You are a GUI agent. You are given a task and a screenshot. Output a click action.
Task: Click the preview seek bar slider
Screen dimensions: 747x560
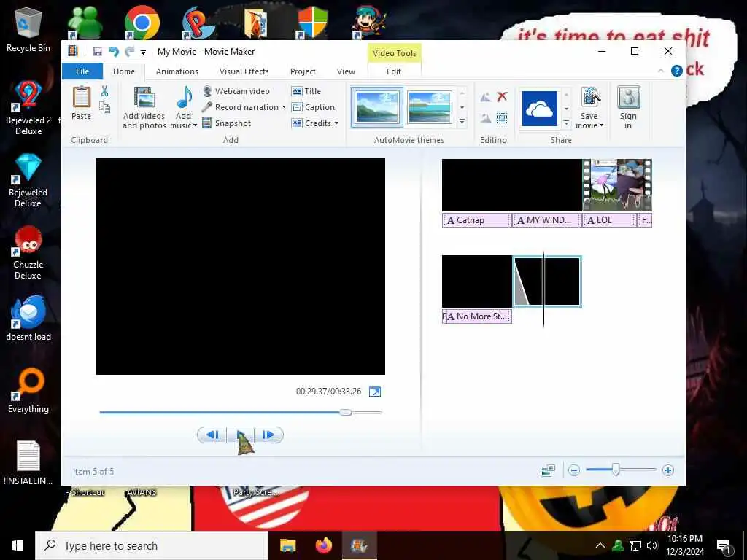(x=346, y=413)
